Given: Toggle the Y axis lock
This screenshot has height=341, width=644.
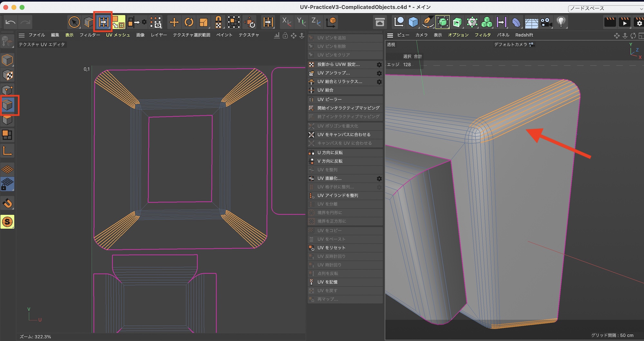Looking at the screenshot, I should [x=301, y=22].
